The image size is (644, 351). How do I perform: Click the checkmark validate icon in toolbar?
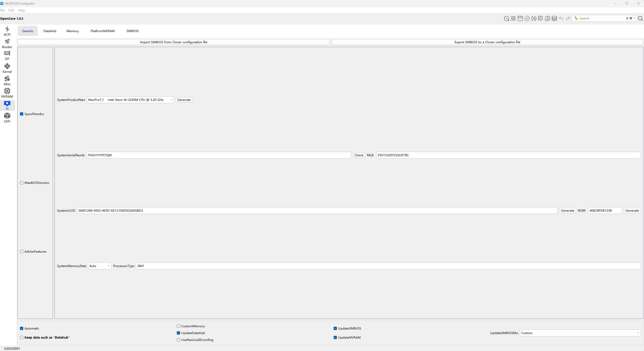tap(527, 18)
